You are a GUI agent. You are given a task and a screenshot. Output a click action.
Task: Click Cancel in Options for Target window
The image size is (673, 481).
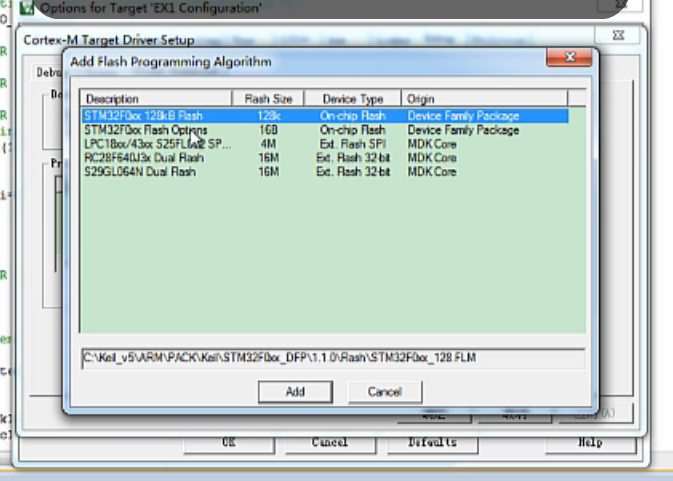(330, 443)
